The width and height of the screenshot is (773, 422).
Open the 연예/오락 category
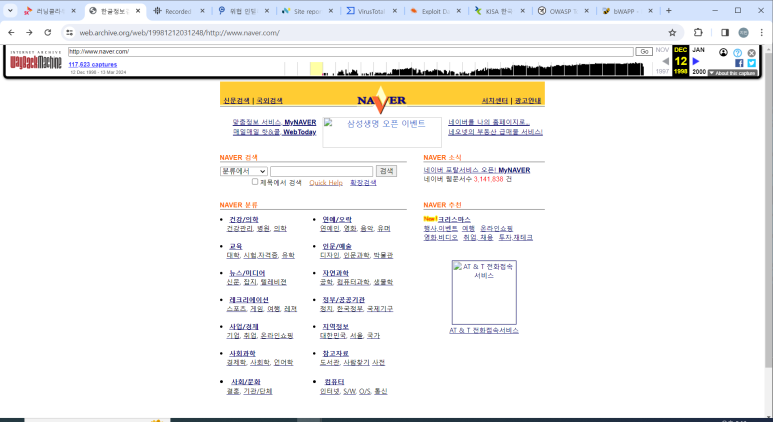click(x=337, y=219)
